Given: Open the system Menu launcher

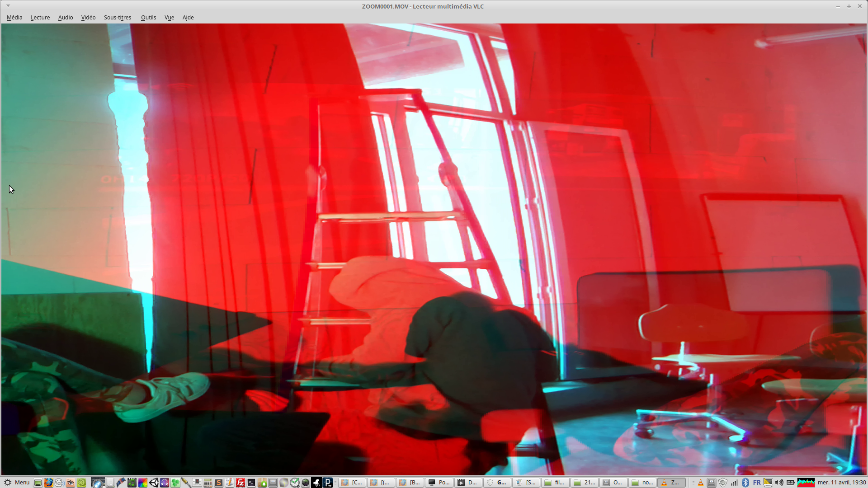Looking at the screenshot, I should point(17,483).
